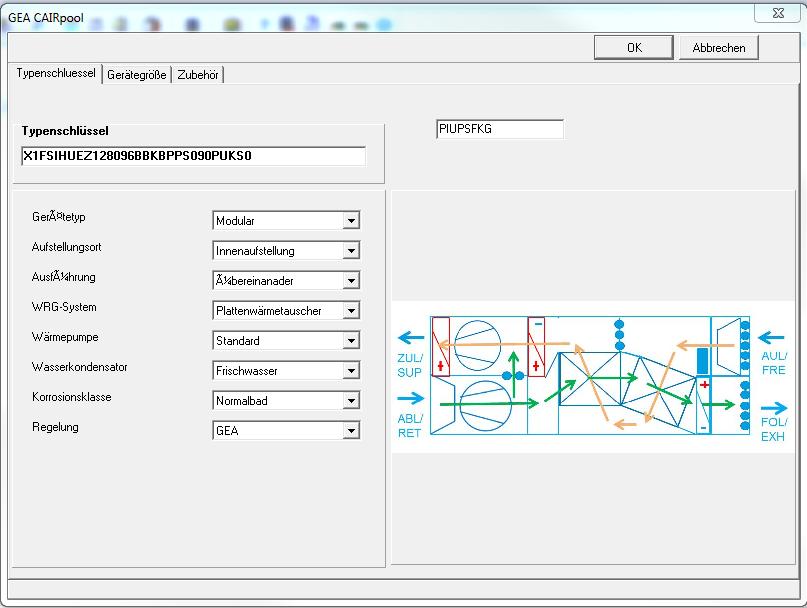The width and height of the screenshot is (807, 608).
Task: Click the lower fan circle in diagram
Action: [x=485, y=406]
